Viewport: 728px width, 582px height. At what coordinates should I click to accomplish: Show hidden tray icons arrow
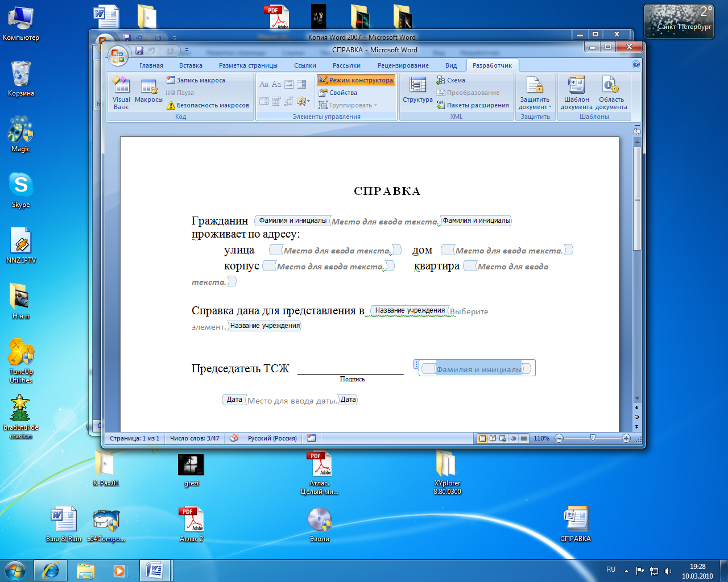point(626,571)
